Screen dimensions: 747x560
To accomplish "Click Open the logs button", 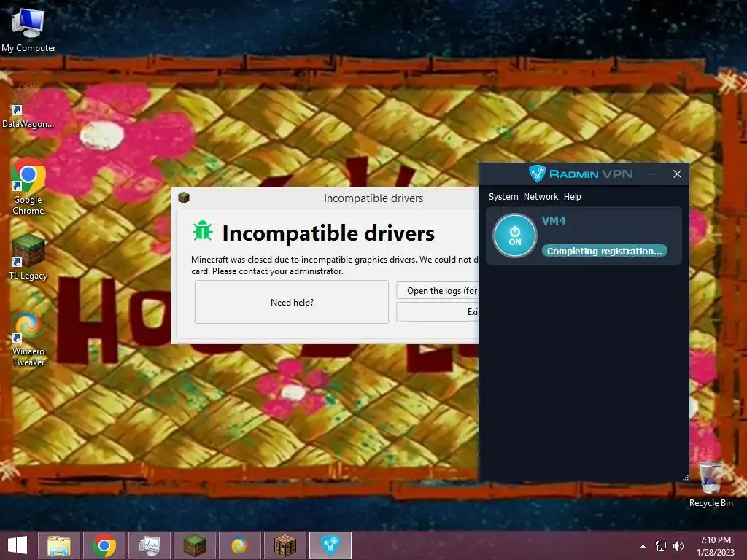I will [438, 290].
